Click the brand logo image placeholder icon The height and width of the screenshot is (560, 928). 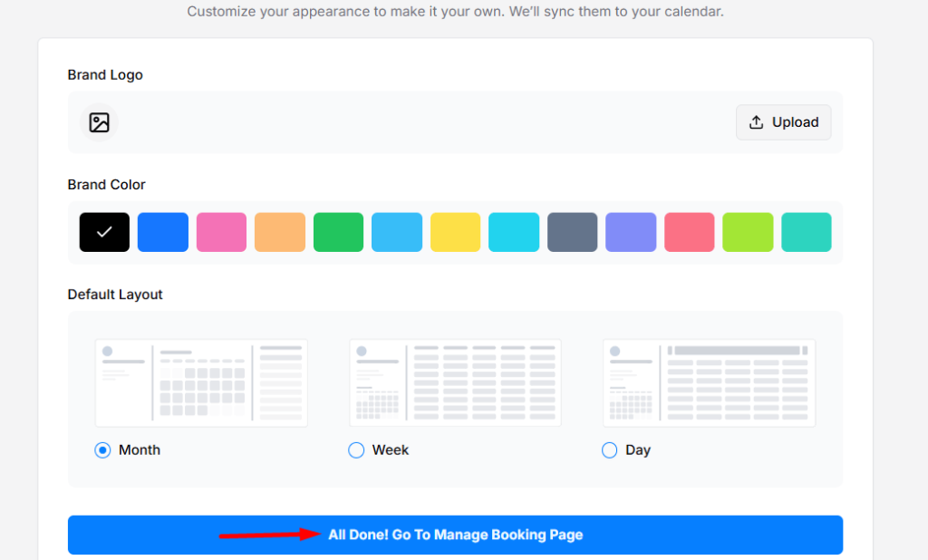coord(99,123)
